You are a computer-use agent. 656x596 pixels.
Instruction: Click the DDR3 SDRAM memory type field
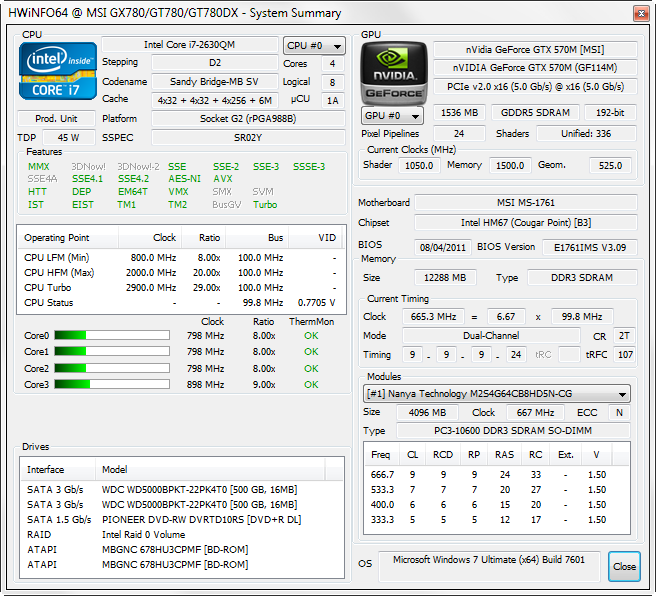point(582,278)
